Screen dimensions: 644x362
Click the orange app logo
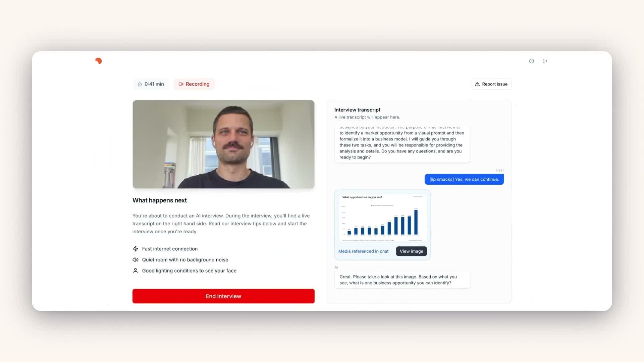[98, 61]
